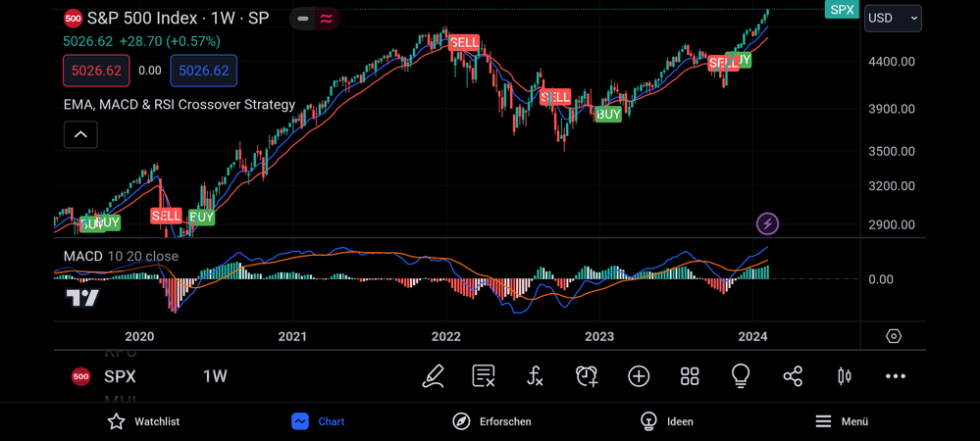Tap the 3500.00 price axis label
Image resolution: width=980 pixels, height=441 pixels.
pos(892,151)
